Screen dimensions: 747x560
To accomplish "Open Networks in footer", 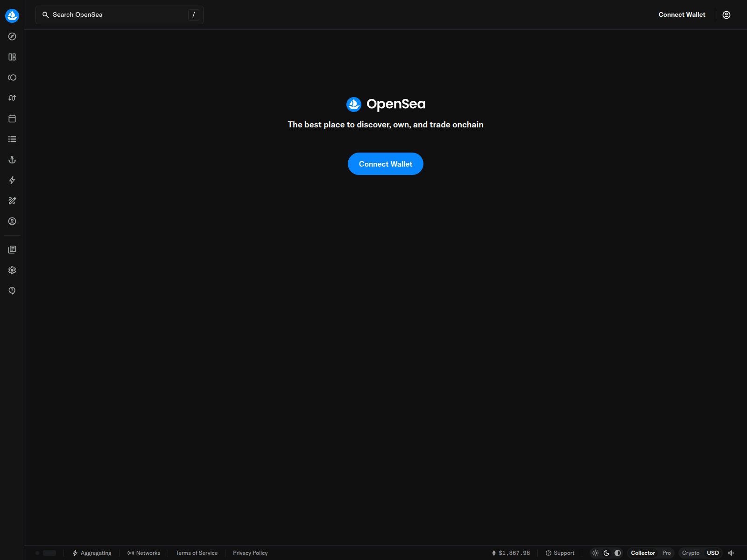I will (x=144, y=553).
